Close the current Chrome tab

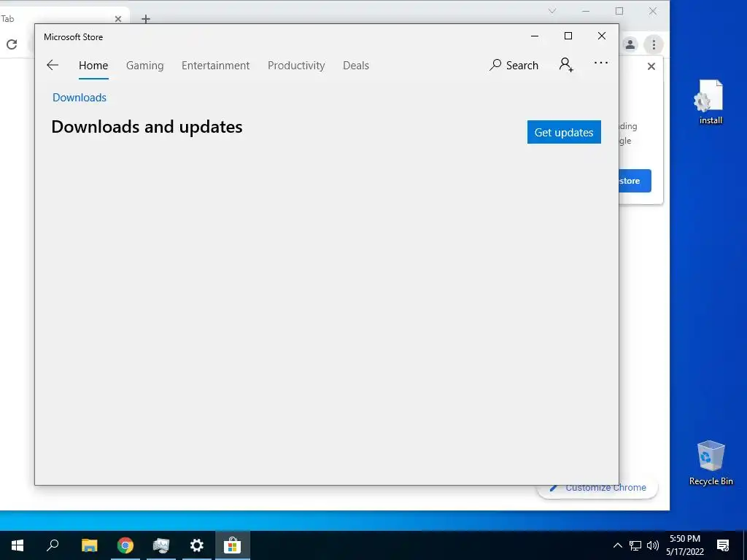pyautogui.click(x=118, y=19)
